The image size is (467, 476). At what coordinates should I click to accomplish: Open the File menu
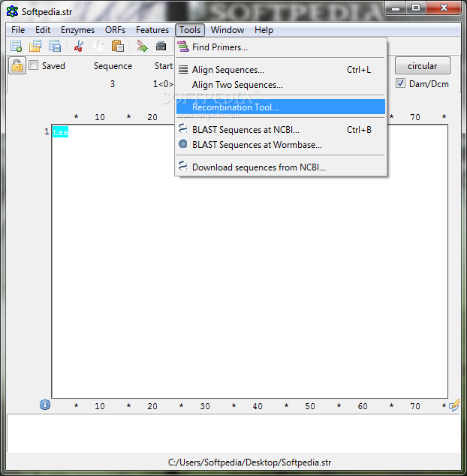pyautogui.click(x=18, y=30)
